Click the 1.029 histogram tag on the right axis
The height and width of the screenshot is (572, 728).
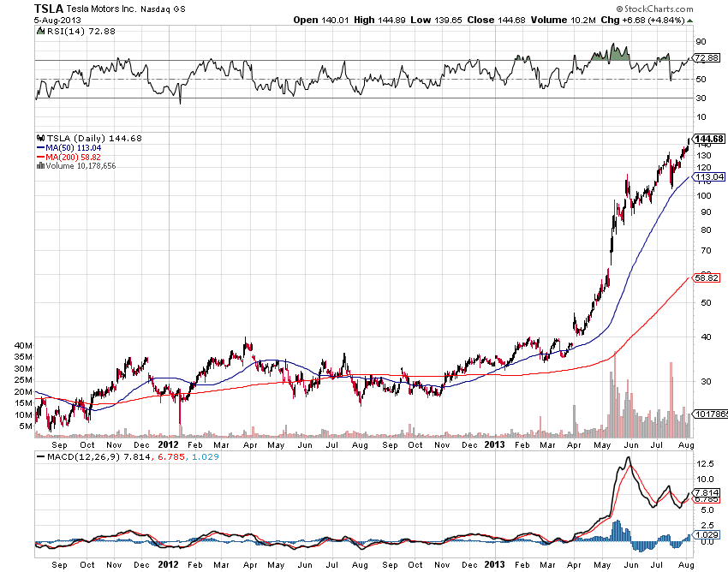[x=707, y=535]
